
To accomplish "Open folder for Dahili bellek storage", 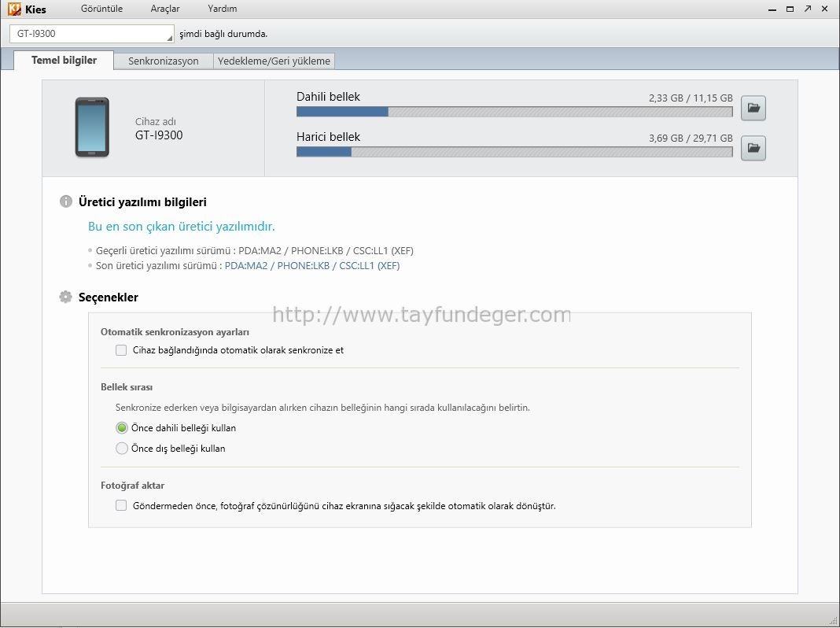I will point(753,108).
